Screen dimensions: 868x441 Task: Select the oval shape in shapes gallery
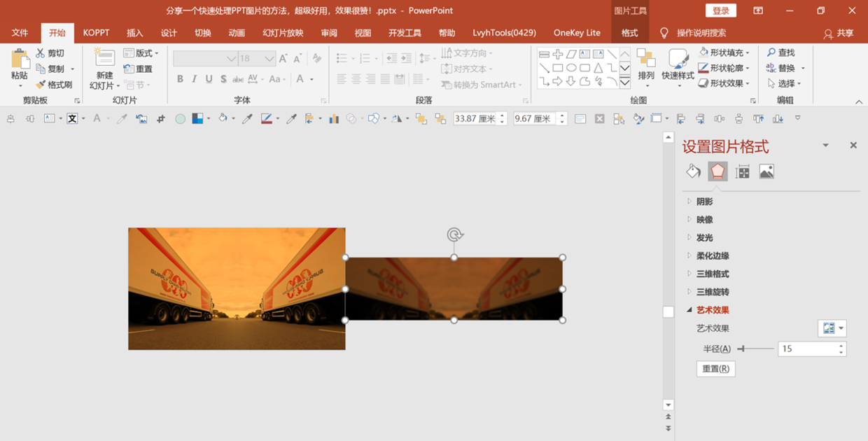571,68
